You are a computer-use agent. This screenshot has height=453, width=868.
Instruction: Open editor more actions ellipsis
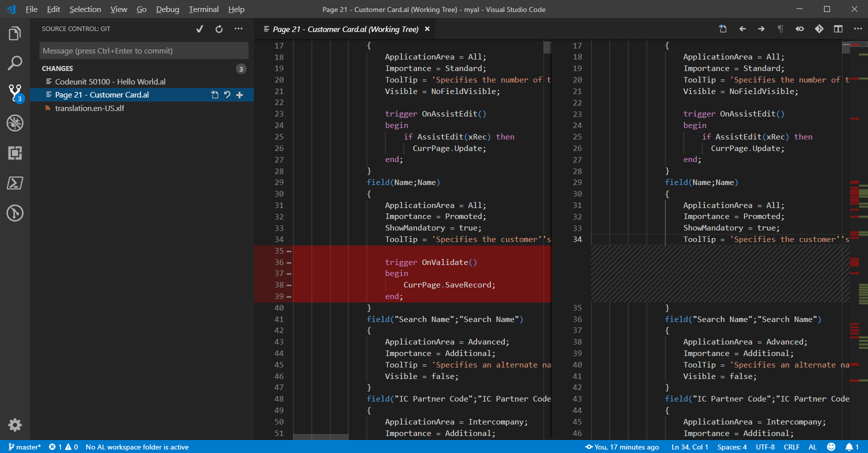click(x=858, y=29)
